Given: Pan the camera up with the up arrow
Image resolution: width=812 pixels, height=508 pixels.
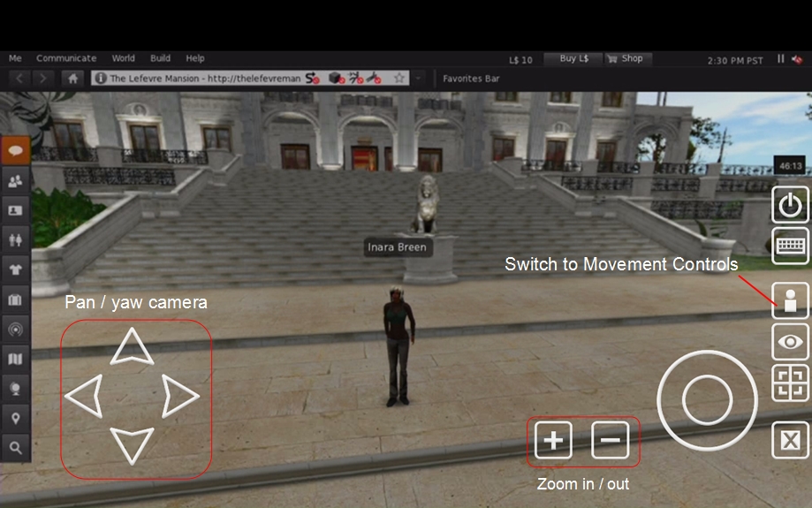Looking at the screenshot, I should (x=133, y=347).
